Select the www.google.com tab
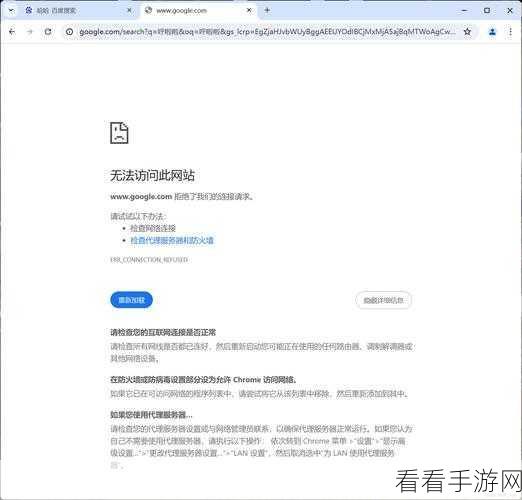This screenshot has height=500, width=522. 198,11
